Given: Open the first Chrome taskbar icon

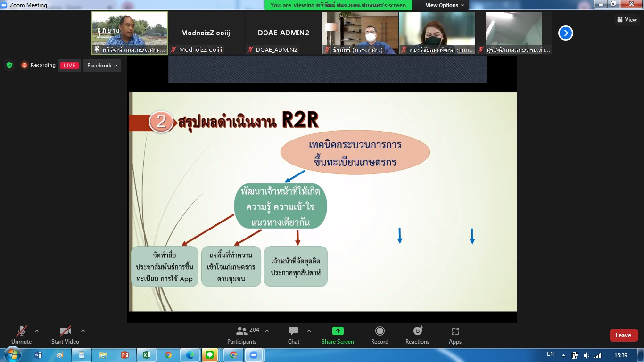Looking at the screenshot, I should tap(168, 355).
